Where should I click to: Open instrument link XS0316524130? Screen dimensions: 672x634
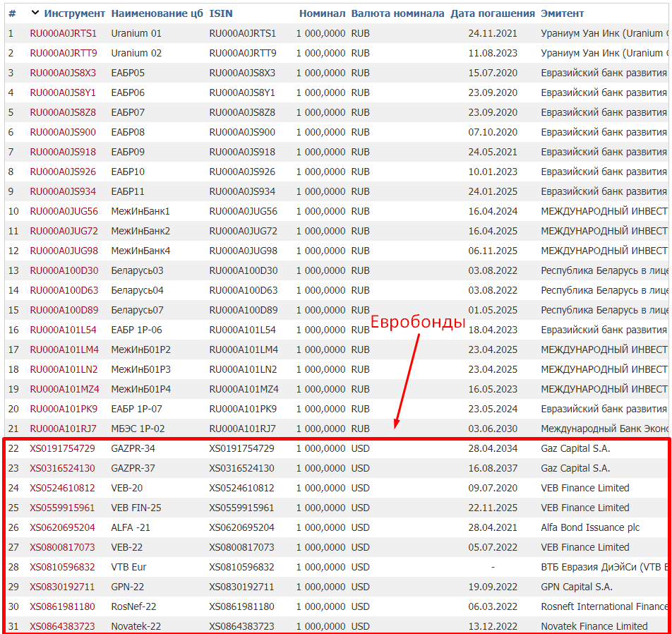tap(62, 468)
